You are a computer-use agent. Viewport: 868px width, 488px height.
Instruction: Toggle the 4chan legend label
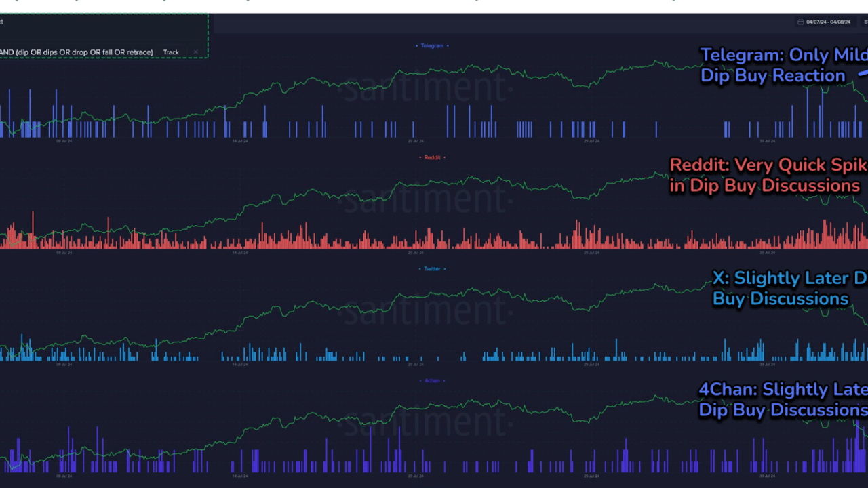[432, 381]
